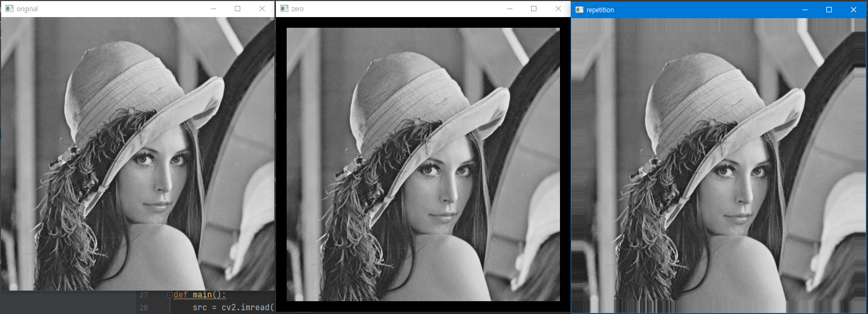The image size is (868, 314).
Task: Click the repetition-padded image in repetition window
Action: point(719,166)
